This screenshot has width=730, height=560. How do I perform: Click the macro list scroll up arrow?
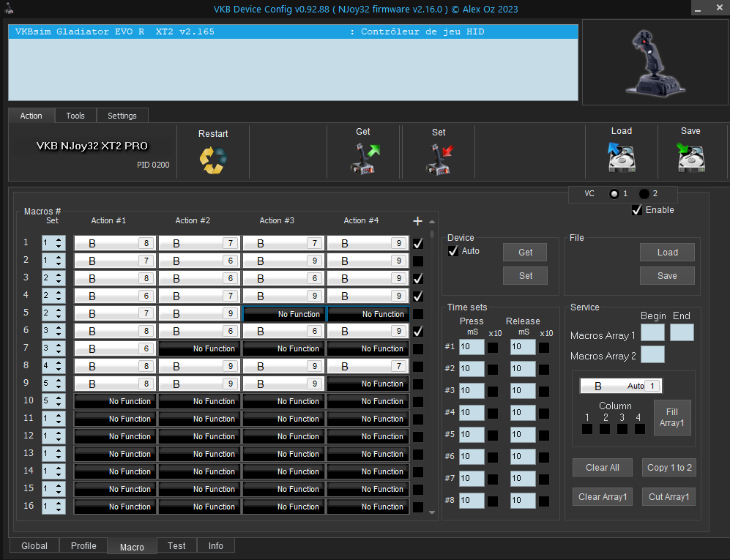tap(432, 222)
